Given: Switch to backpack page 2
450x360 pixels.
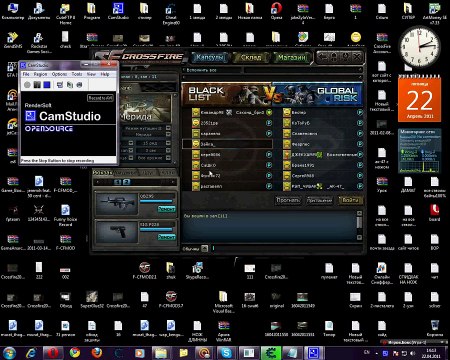Looking at the screenshot, I should 126,182.
